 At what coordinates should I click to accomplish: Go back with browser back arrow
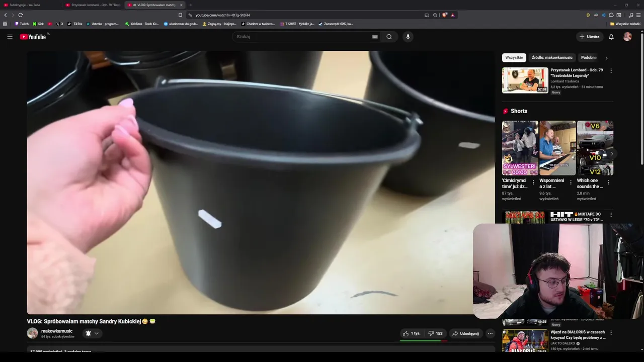(x=6, y=15)
